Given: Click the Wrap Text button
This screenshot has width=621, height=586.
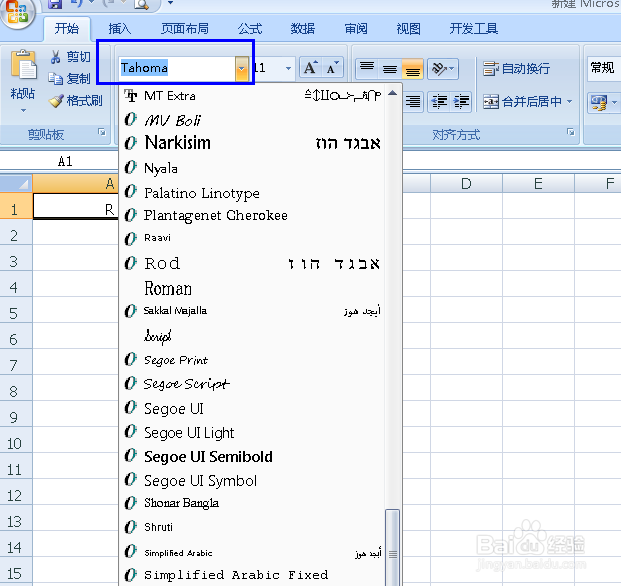Looking at the screenshot, I should click(x=516, y=68).
